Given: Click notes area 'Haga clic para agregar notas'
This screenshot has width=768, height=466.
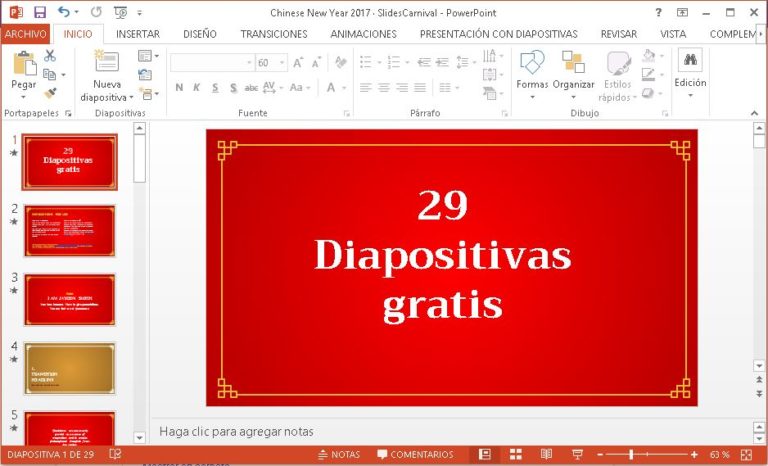Looking at the screenshot, I should coord(236,432).
